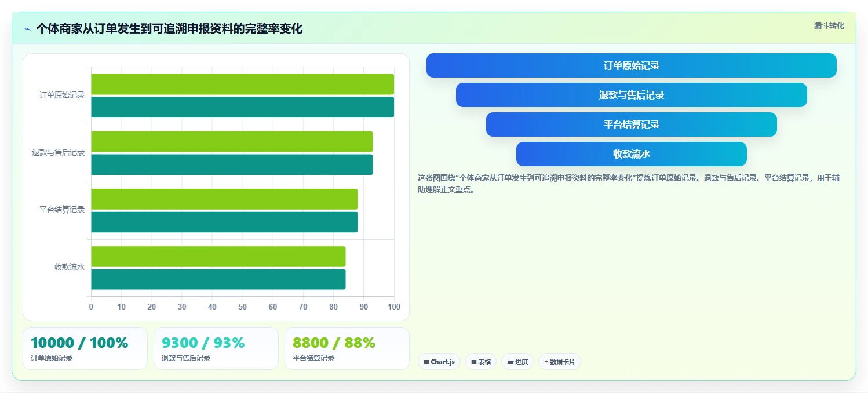Click the 100 tick on the x-axis
Screen dimensions: 868x393
pyautogui.click(x=394, y=307)
